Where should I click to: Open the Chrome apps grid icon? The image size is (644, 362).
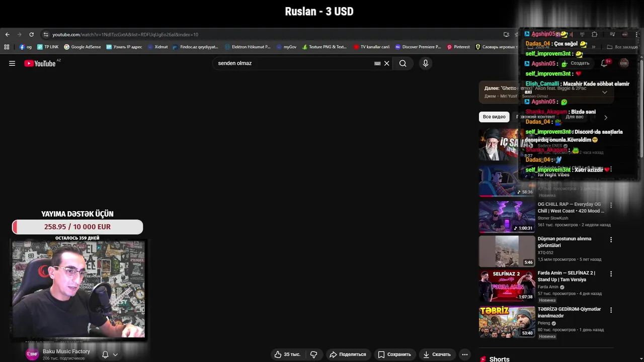point(7,47)
